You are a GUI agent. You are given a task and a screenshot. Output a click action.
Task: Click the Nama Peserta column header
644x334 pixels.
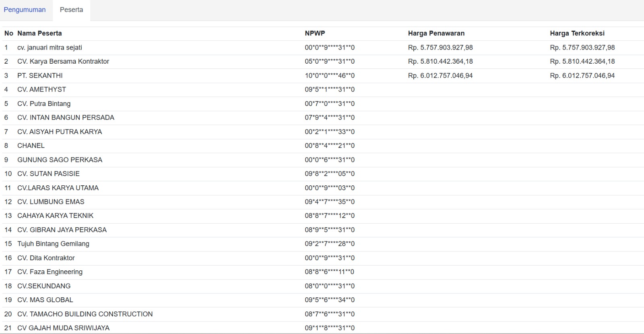click(39, 33)
